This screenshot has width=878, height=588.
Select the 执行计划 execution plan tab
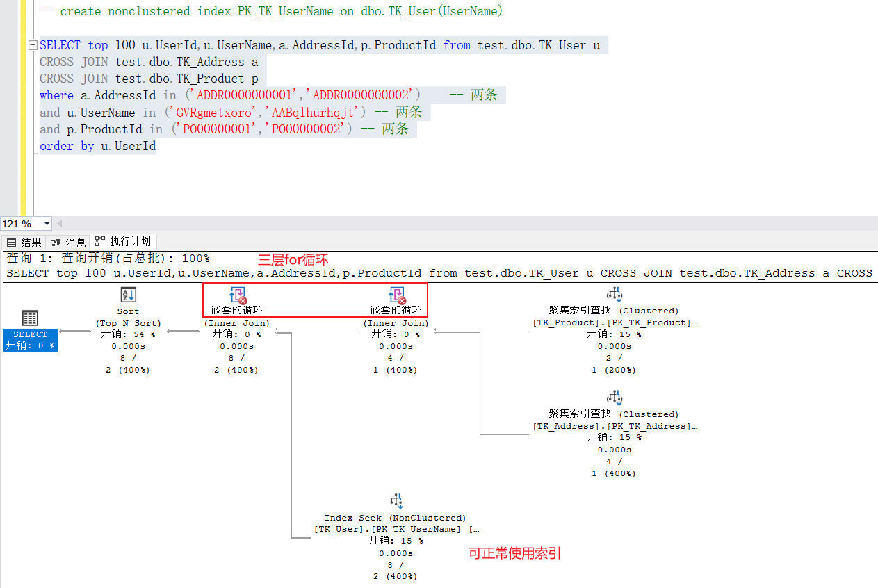click(124, 241)
